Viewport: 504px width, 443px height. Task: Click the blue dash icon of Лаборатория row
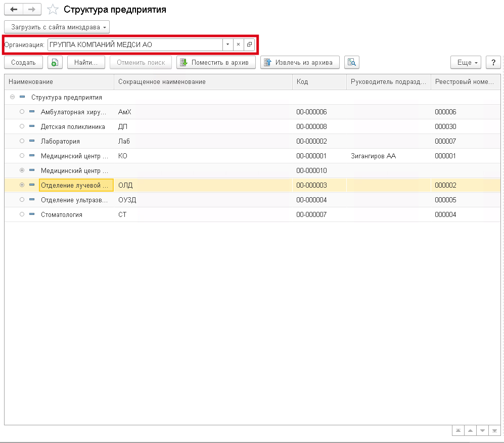click(32, 141)
